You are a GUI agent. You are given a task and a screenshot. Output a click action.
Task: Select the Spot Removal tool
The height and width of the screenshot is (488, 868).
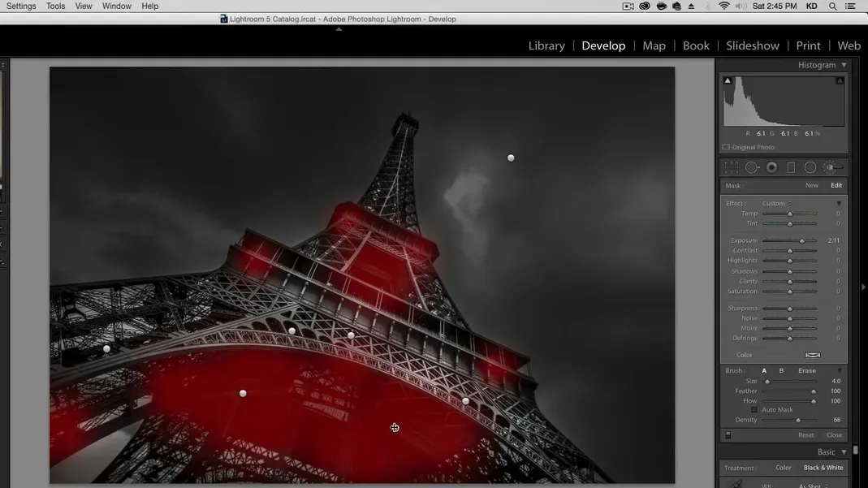(x=752, y=167)
